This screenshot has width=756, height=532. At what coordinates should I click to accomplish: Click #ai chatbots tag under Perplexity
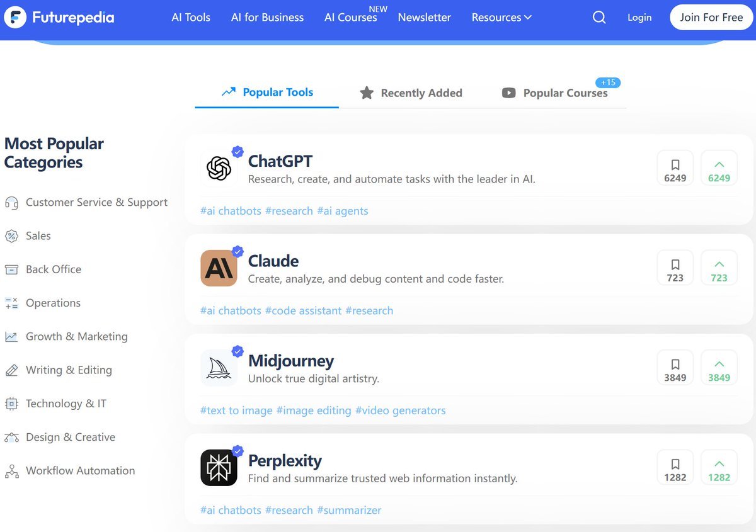pos(231,511)
